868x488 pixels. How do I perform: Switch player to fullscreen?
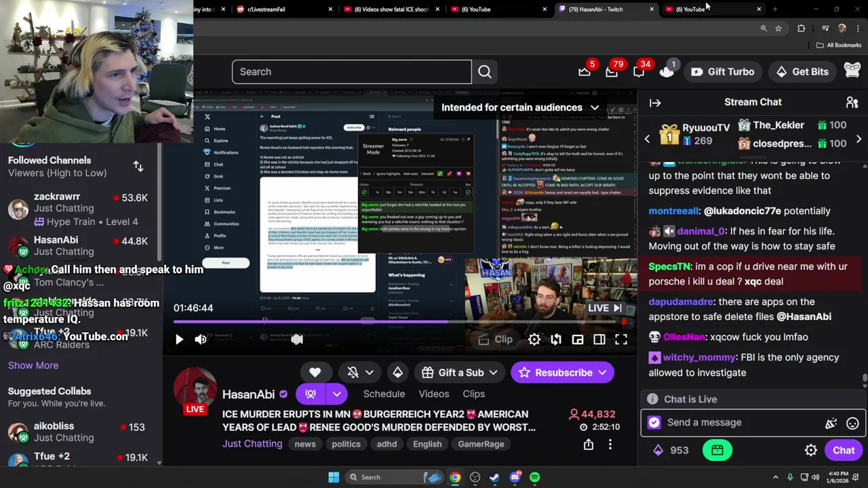coord(621,340)
